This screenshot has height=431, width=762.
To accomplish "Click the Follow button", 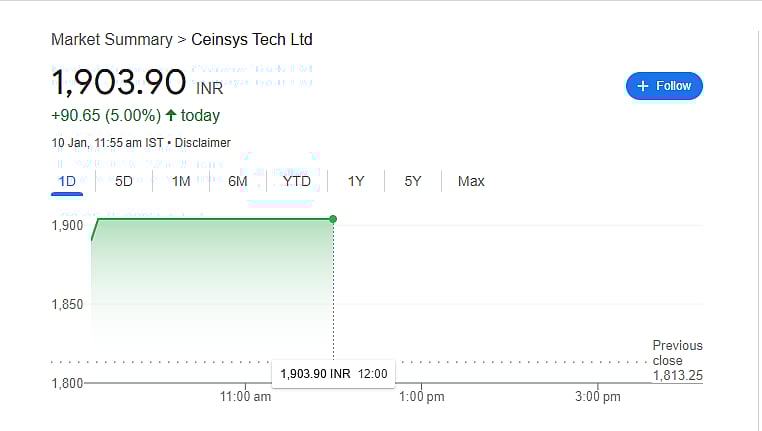I will [x=664, y=86].
